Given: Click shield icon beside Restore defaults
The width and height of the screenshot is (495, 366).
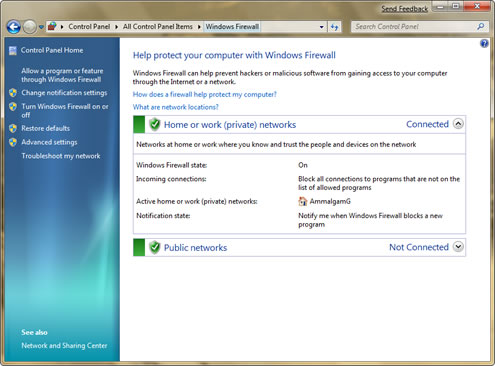Looking at the screenshot, I should tap(13, 128).
